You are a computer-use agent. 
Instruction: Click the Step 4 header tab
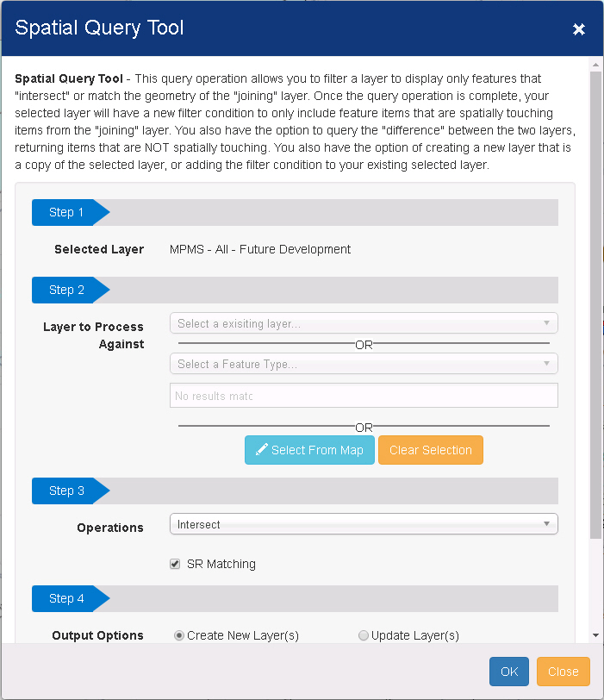[x=67, y=598]
